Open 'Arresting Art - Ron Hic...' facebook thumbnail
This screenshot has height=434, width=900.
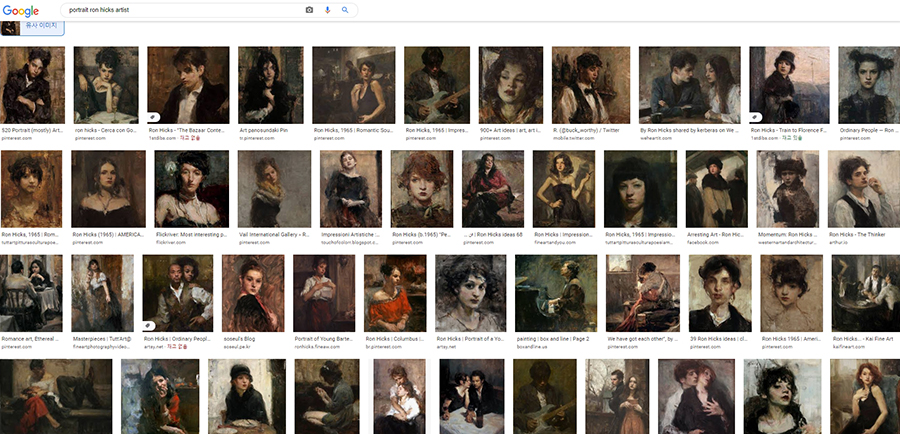(x=716, y=189)
